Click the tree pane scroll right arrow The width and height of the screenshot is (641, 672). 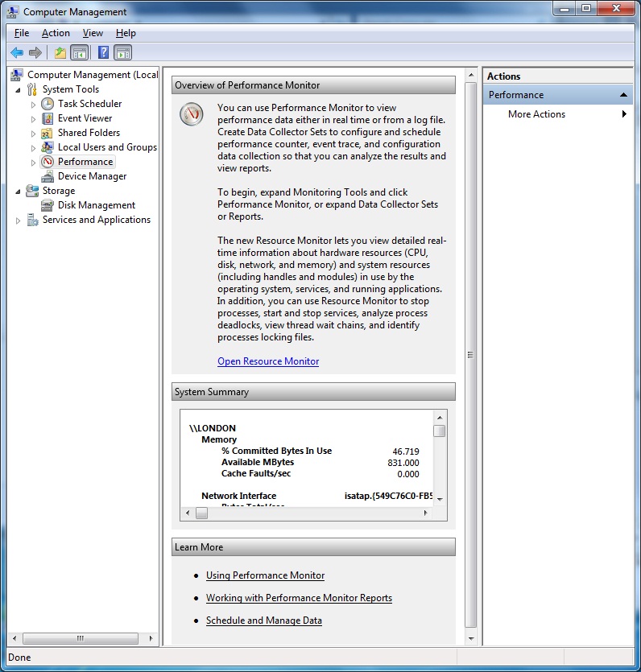click(x=151, y=638)
